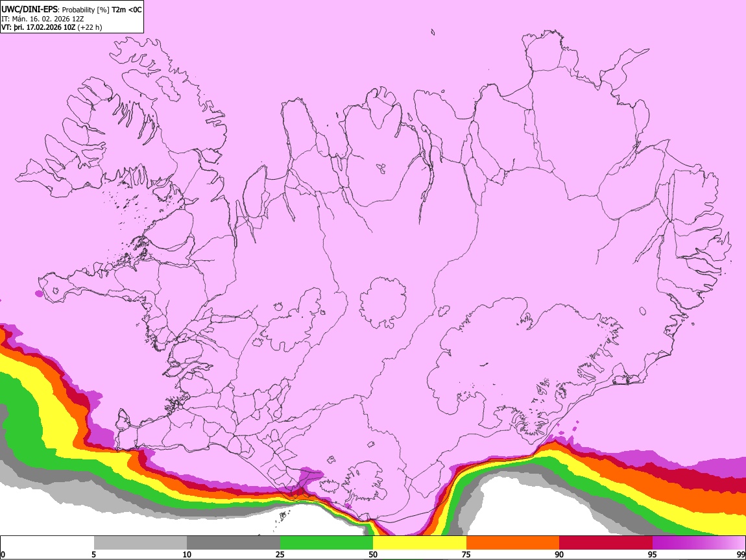Viewport: 746px width, 560px height.
Task: Click the dark gray 10–25 legend segment
Action: [x=234, y=542]
